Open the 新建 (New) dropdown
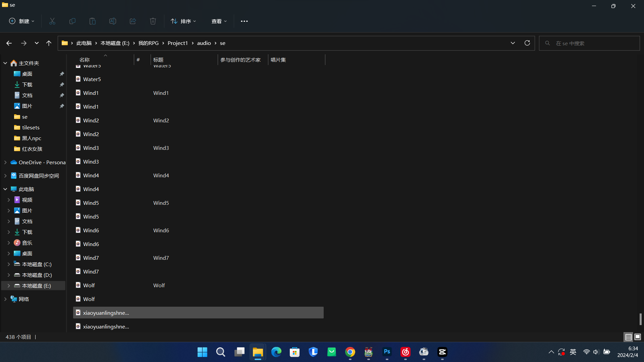The width and height of the screenshot is (644, 362). pos(21,21)
